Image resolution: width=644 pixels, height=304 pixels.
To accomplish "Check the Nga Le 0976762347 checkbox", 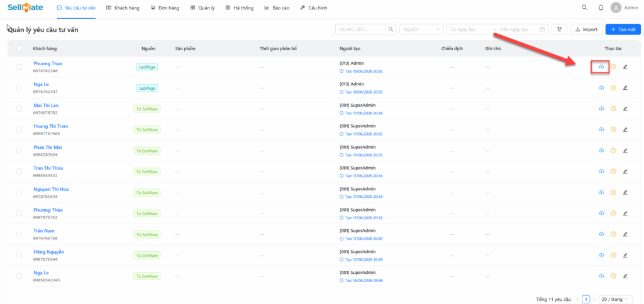I will click(x=19, y=88).
